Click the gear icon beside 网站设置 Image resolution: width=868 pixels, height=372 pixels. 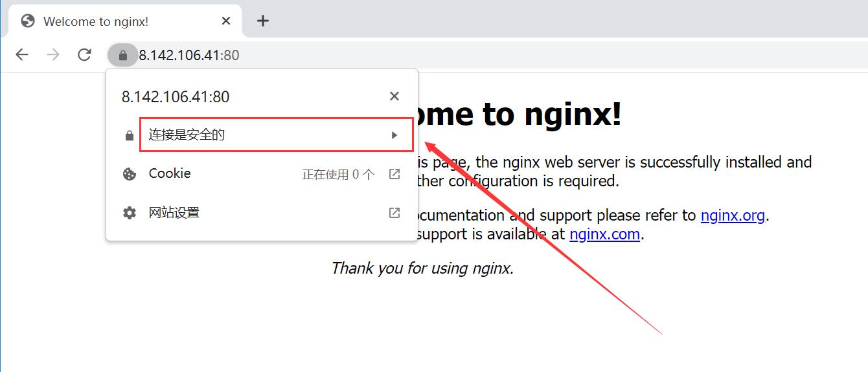click(130, 213)
